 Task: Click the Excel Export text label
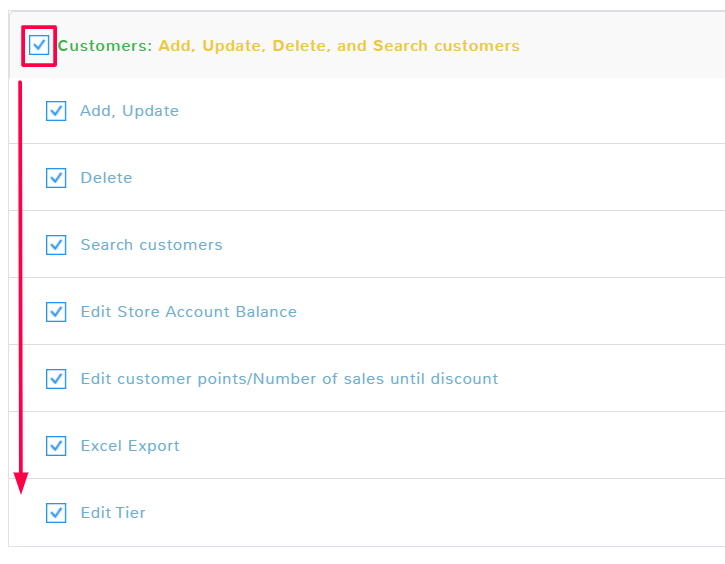[x=130, y=446]
